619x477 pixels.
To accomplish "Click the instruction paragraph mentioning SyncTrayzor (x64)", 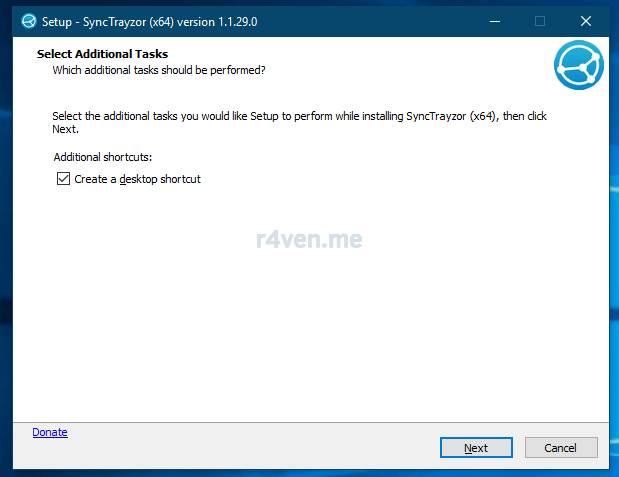I will [x=298, y=123].
